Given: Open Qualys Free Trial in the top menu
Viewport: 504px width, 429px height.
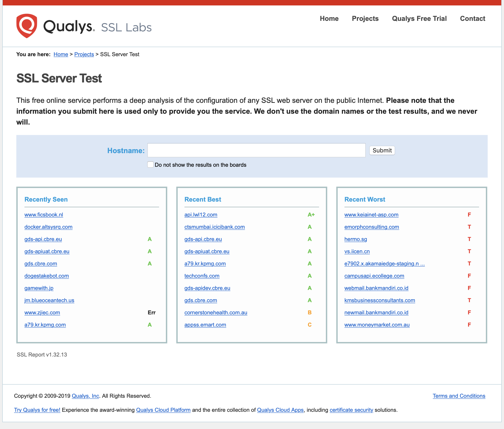Looking at the screenshot, I should point(419,19).
